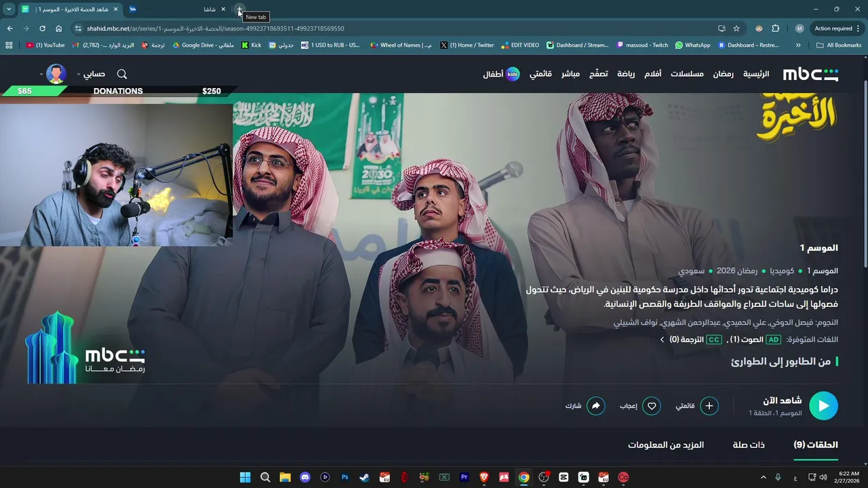Open Steam from the taskbar
Viewport: 868px width, 488px height.
[365, 477]
